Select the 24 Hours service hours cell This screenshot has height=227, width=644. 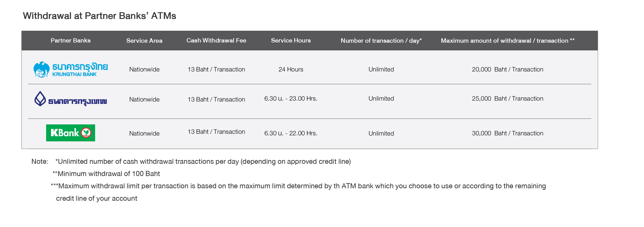point(291,69)
